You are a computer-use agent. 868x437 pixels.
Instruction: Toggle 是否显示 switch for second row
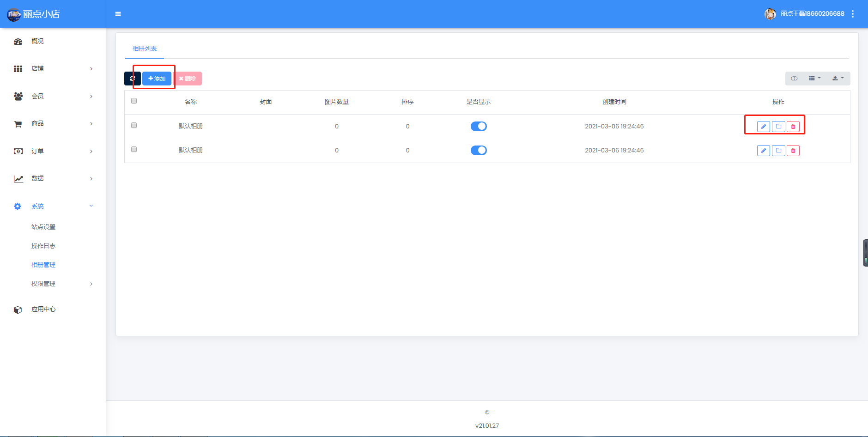[x=479, y=150]
